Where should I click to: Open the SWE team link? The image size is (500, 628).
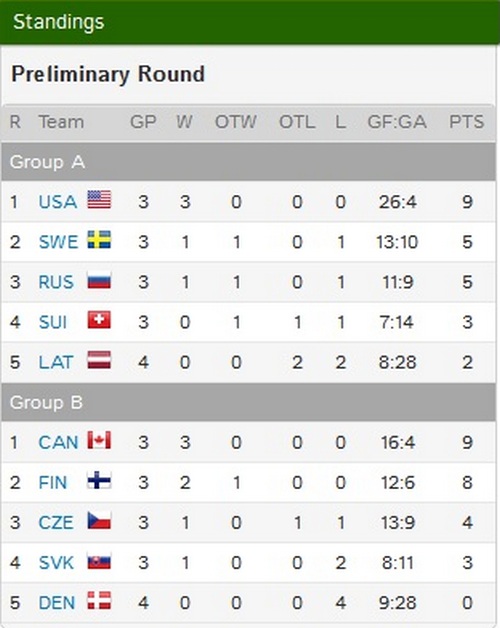point(58,242)
